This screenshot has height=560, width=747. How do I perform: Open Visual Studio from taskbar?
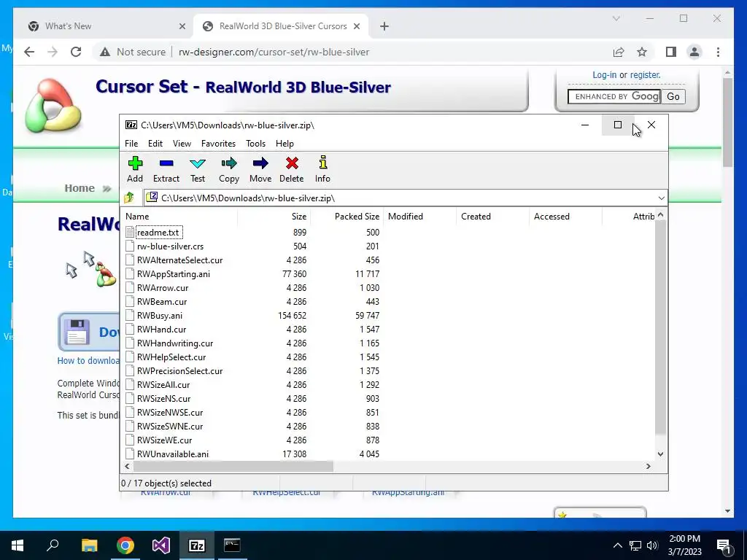[161, 545]
